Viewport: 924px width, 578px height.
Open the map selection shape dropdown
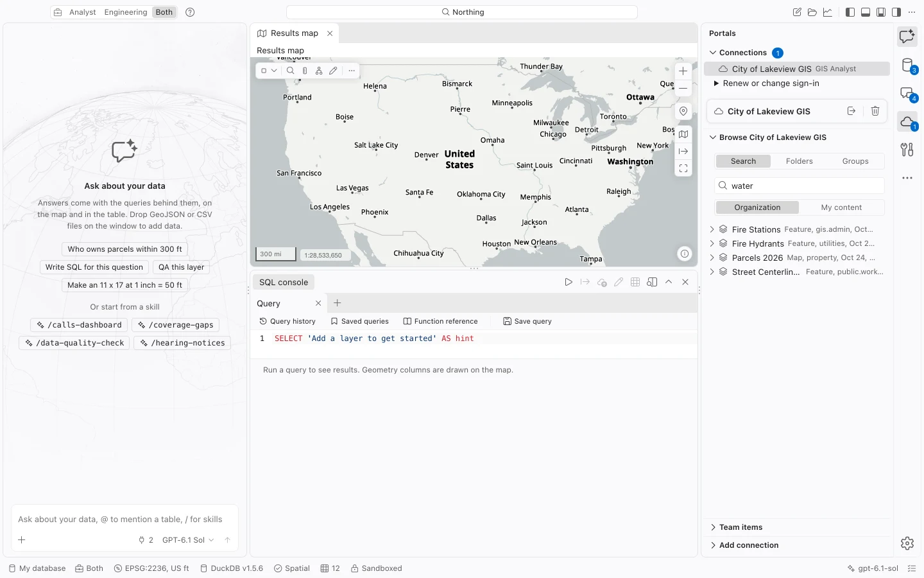(x=269, y=71)
